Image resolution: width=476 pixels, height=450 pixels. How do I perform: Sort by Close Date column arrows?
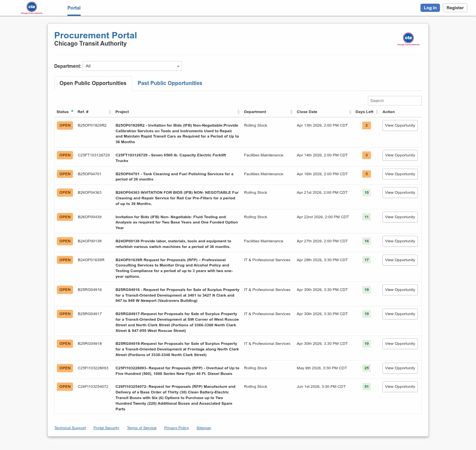tap(350, 112)
